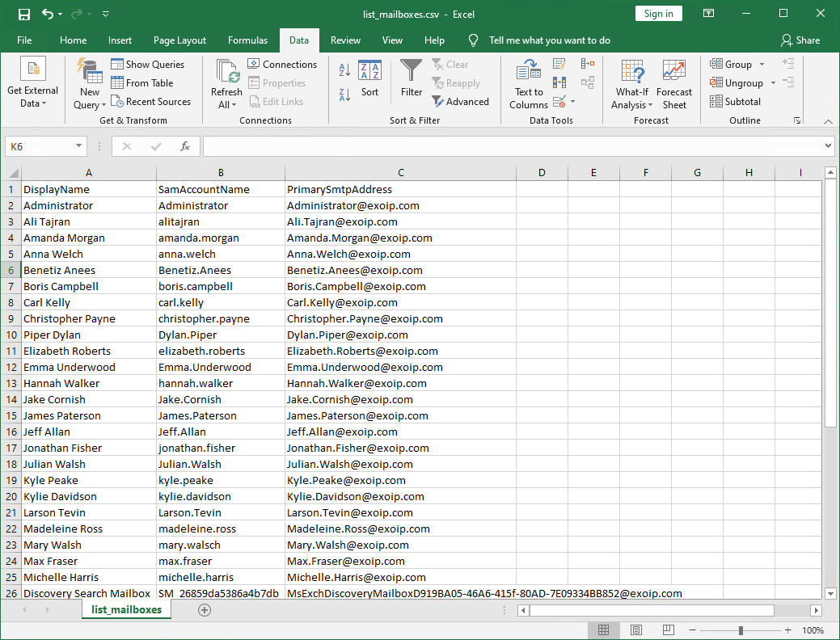This screenshot has width=840, height=640.
Task: Open the Page Layout tab
Action: 179,40
